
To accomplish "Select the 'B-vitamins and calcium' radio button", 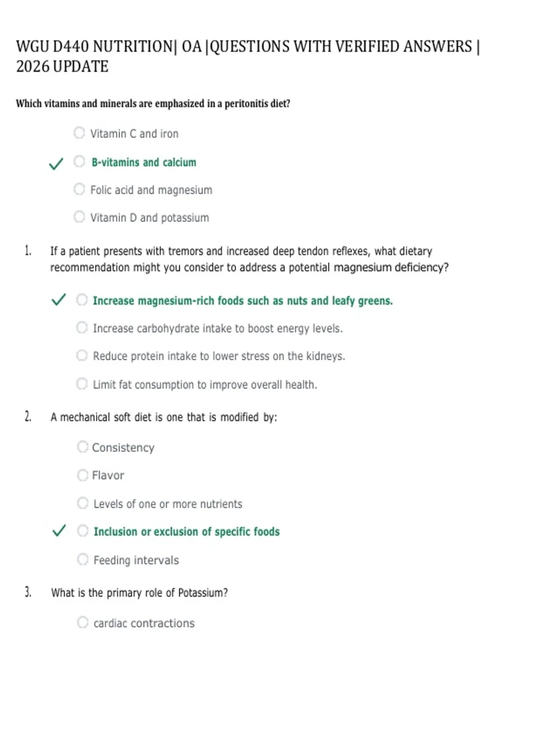I will [x=79, y=161].
